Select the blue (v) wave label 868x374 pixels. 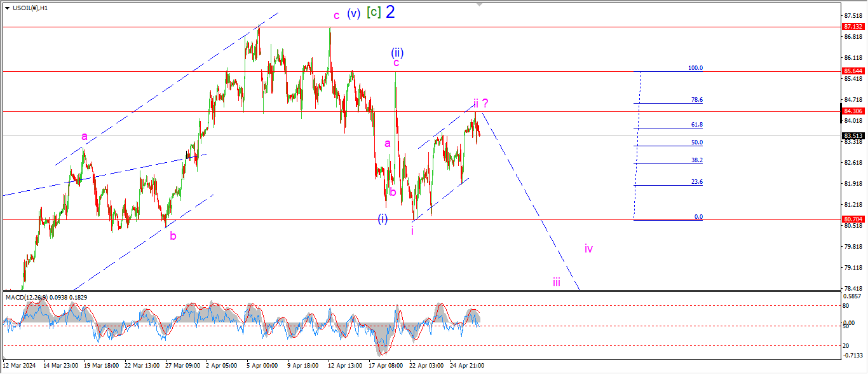click(x=354, y=14)
